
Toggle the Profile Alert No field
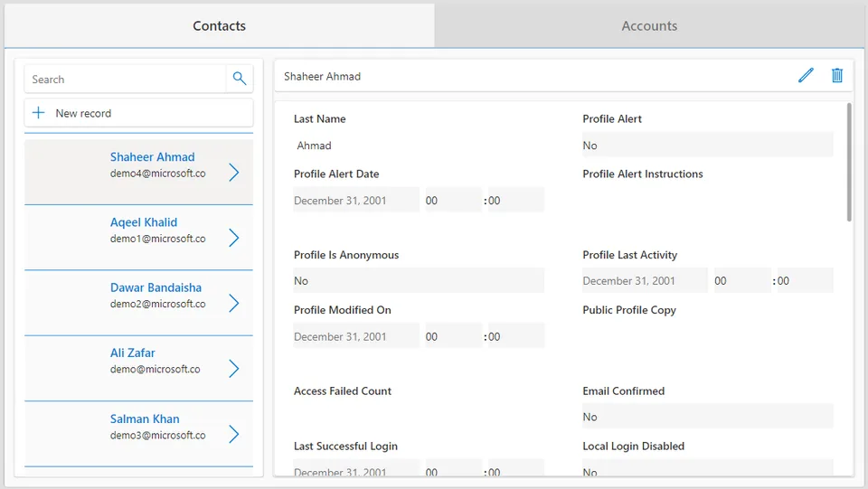707,145
